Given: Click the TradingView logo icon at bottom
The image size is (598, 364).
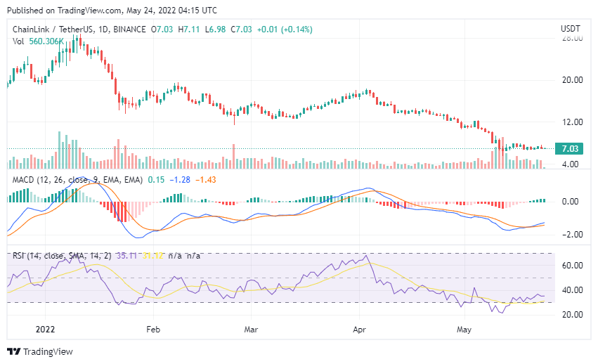Looking at the screenshot, I should point(14,351).
